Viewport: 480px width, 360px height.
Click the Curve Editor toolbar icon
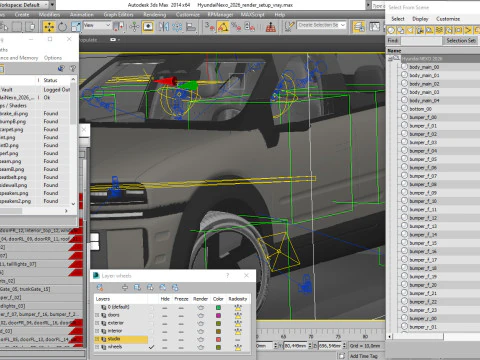(375, 27)
